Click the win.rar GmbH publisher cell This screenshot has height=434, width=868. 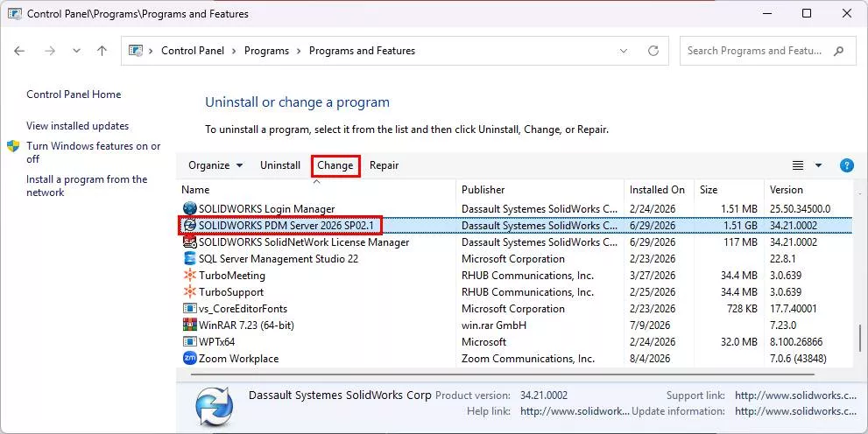[494, 325]
